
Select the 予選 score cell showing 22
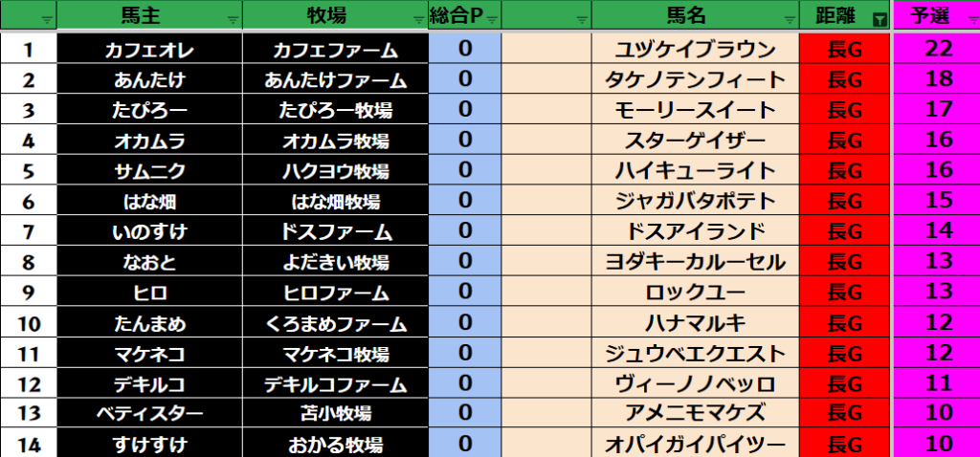pyautogui.click(x=938, y=50)
